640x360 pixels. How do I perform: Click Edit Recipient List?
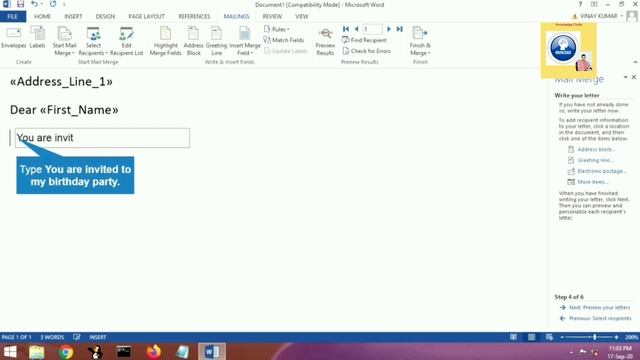pyautogui.click(x=127, y=41)
